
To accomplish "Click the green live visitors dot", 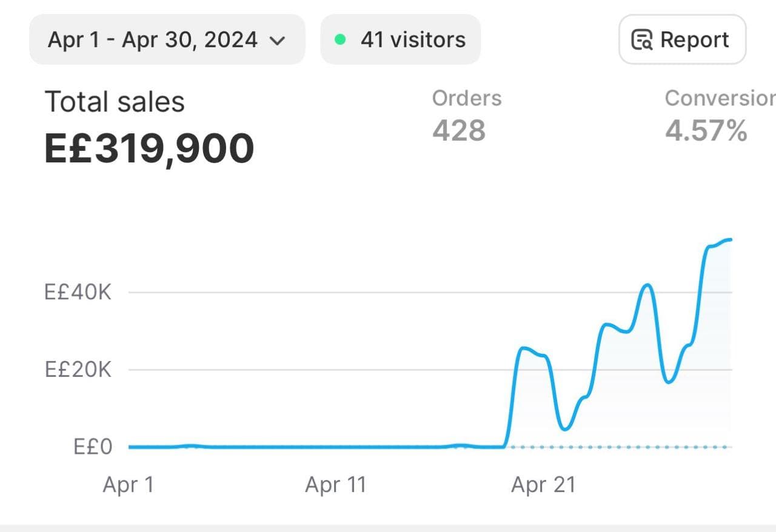I will 341,40.
